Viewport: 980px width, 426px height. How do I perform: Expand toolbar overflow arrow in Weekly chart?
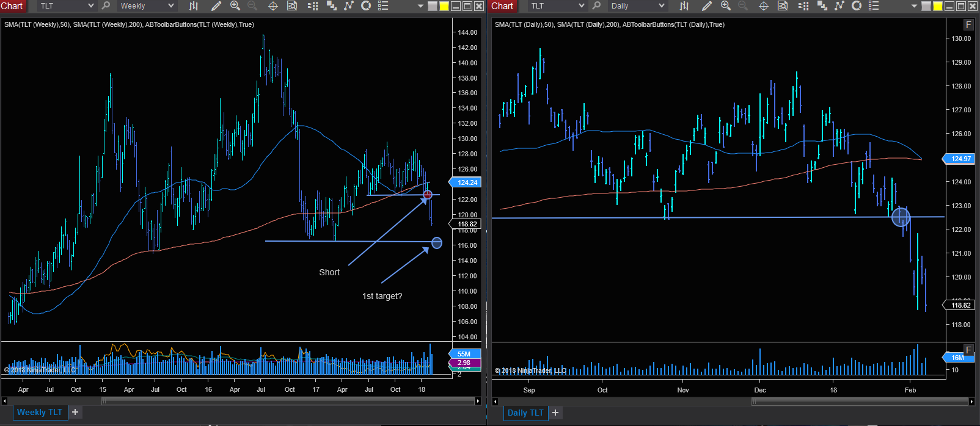420,6
